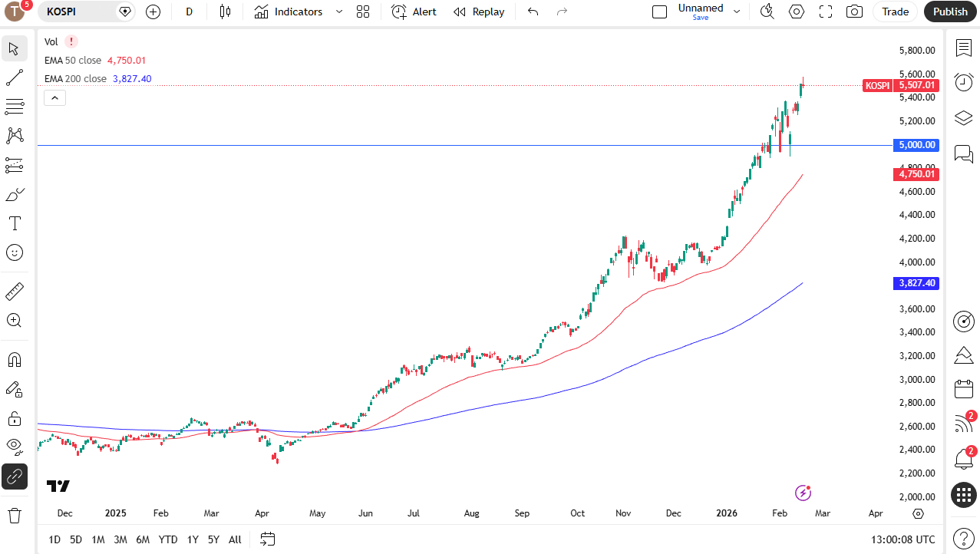Click the Vol indicator warning icon
The image size is (980, 554).
71,41
